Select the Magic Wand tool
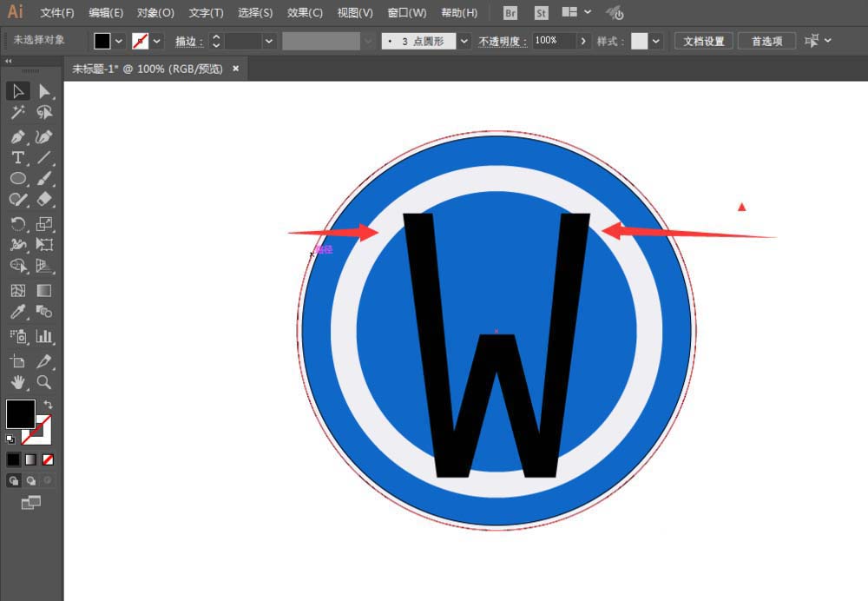This screenshot has height=601, width=868. (19, 112)
